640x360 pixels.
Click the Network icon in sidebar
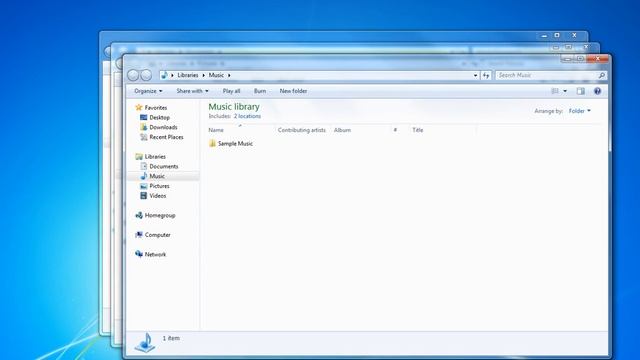pos(139,254)
